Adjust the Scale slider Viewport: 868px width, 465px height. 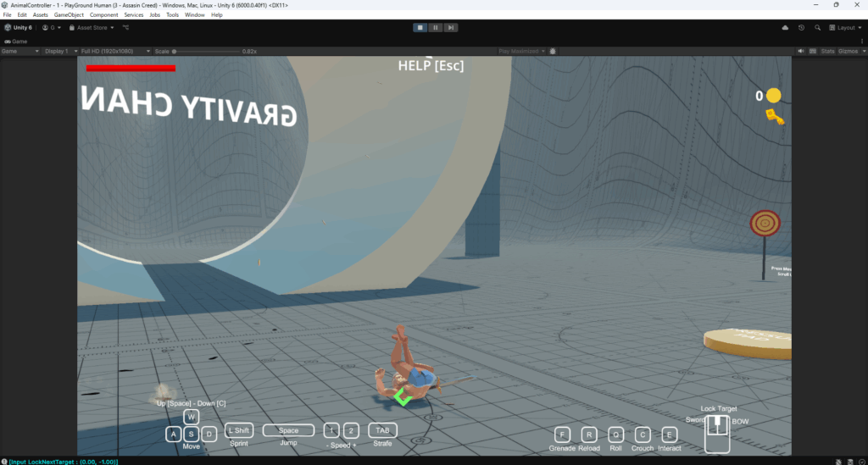[206, 52]
